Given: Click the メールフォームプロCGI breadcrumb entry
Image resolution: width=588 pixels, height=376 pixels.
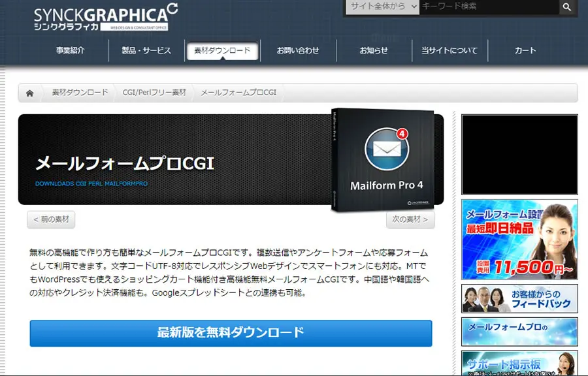Looking at the screenshot, I should click(x=238, y=93).
